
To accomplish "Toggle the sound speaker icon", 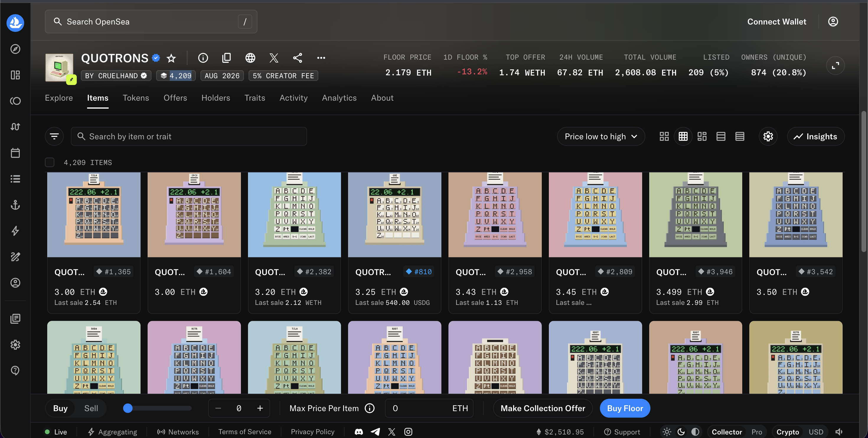I will tap(839, 432).
